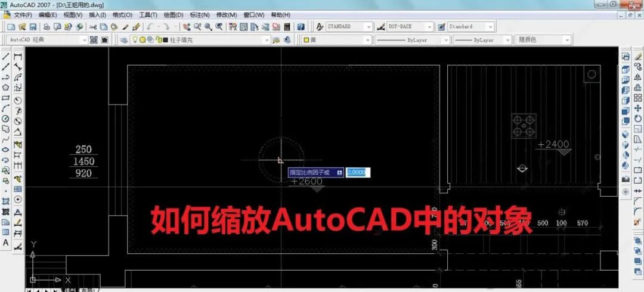Image resolution: width=644 pixels, height=292 pixels.
Task: Open the Standard table style dropdown
Action: pyautogui.click(x=490, y=27)
